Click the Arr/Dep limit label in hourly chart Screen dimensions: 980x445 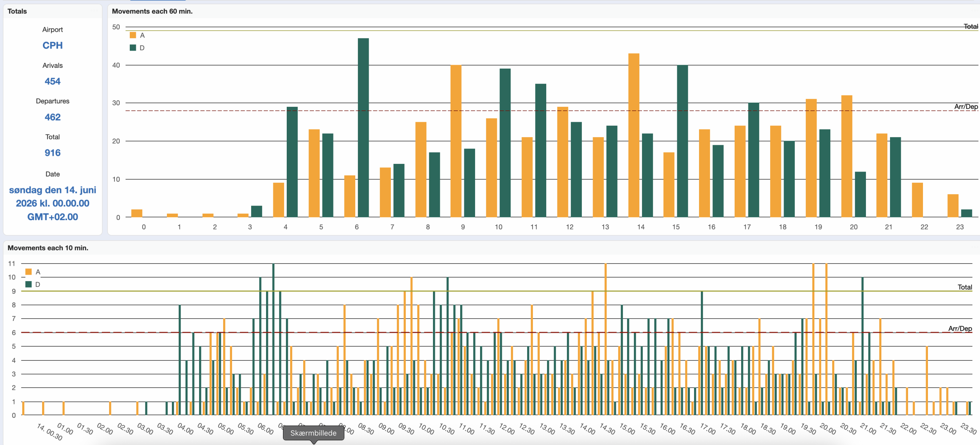click(965, 106)
